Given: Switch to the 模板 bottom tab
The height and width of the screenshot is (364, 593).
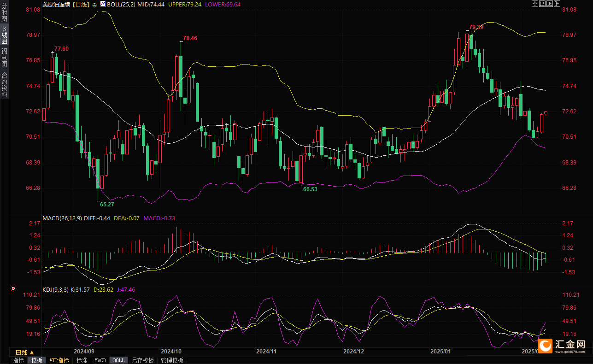Looking at the screenshot, I should tap(36, 360).
